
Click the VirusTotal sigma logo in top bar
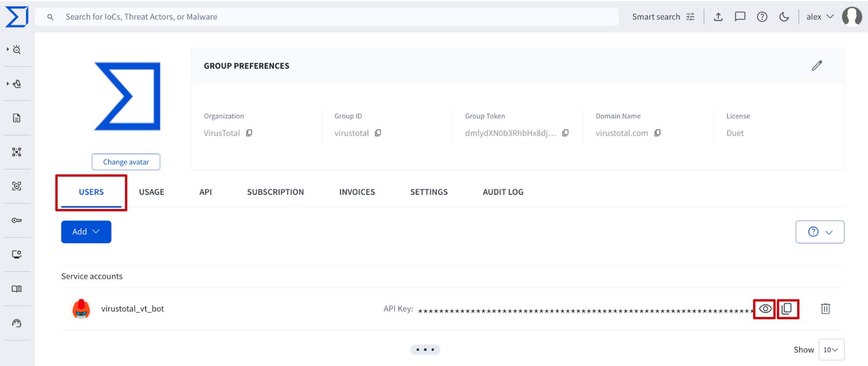coord(17,17)
